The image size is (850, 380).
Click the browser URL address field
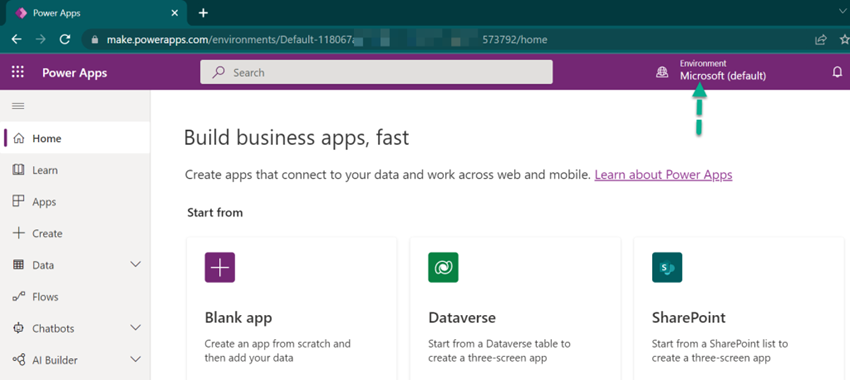pyautogui.click(x=445, y=40)
